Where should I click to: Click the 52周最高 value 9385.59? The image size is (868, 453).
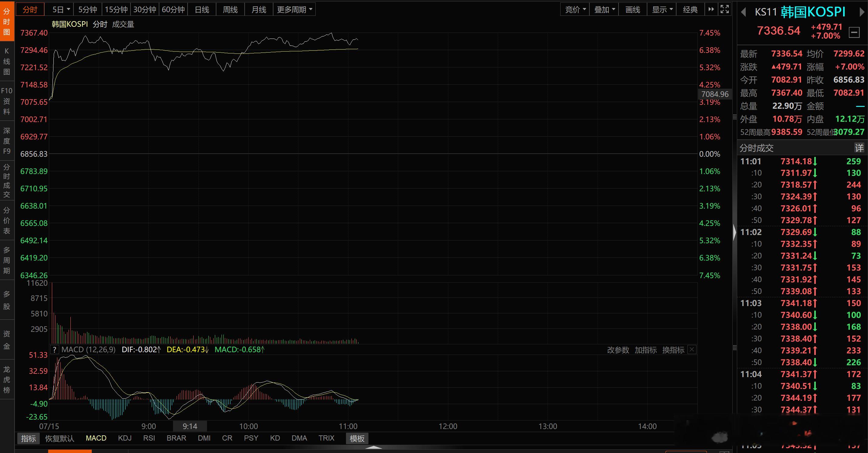coord(787,132)
